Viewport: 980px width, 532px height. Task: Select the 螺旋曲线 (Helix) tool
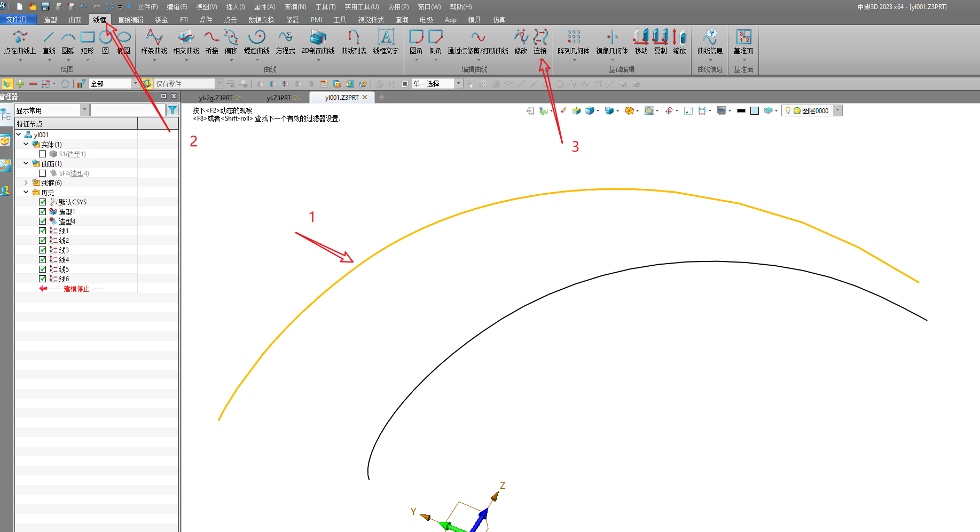click(x=257, y=42)
